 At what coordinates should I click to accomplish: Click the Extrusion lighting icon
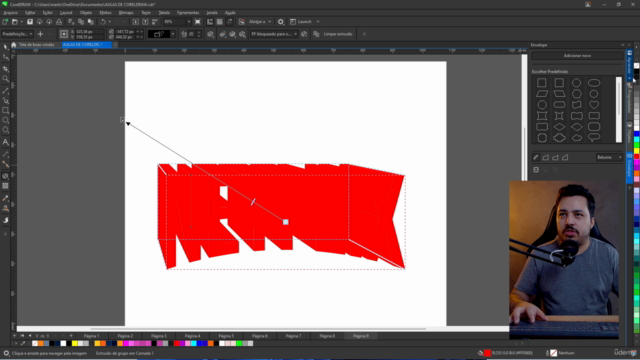pyautogui.click(x=242, y=34)
